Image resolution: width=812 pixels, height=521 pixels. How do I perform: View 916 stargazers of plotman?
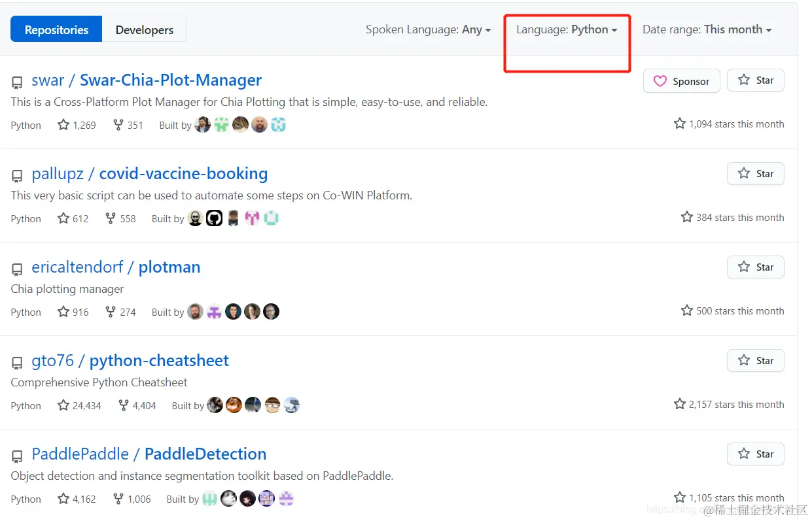[x=73, y=312]
